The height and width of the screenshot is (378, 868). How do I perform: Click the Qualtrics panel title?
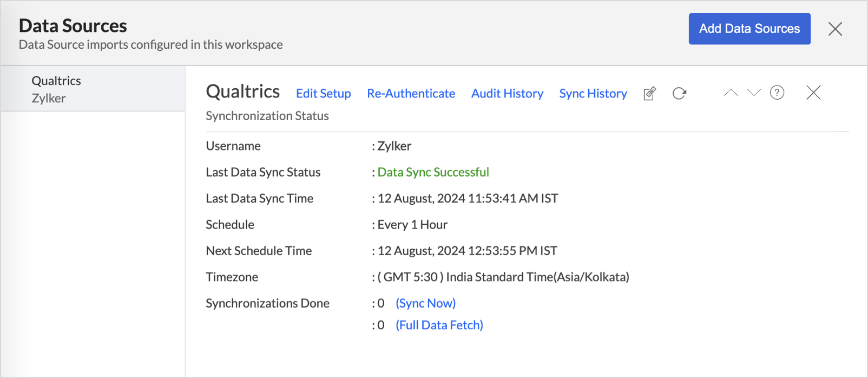[243, 92]
